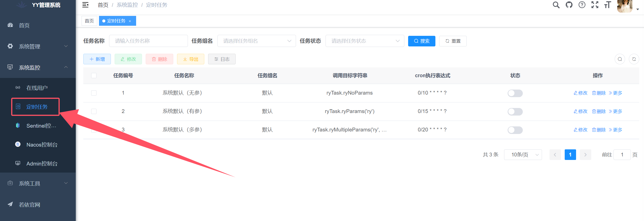Enable the status switch for task 2
The image size is (644, 221).
click(x=515, y=112)
